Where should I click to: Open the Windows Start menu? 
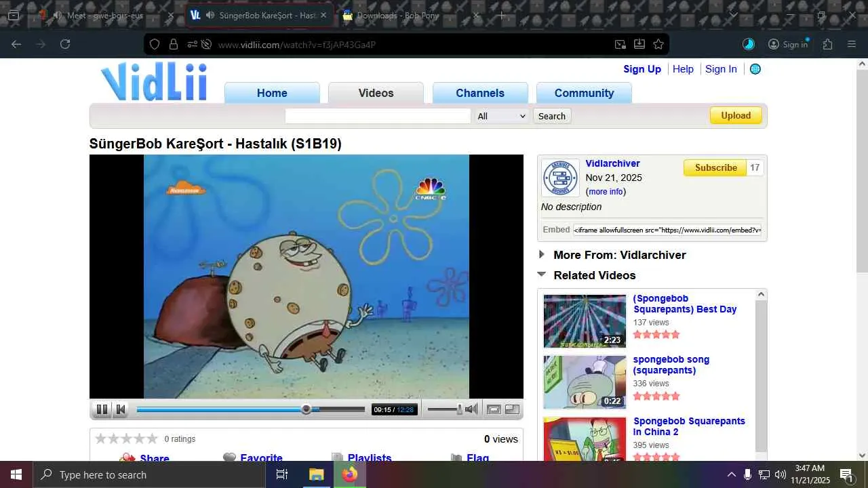[16, 474]
